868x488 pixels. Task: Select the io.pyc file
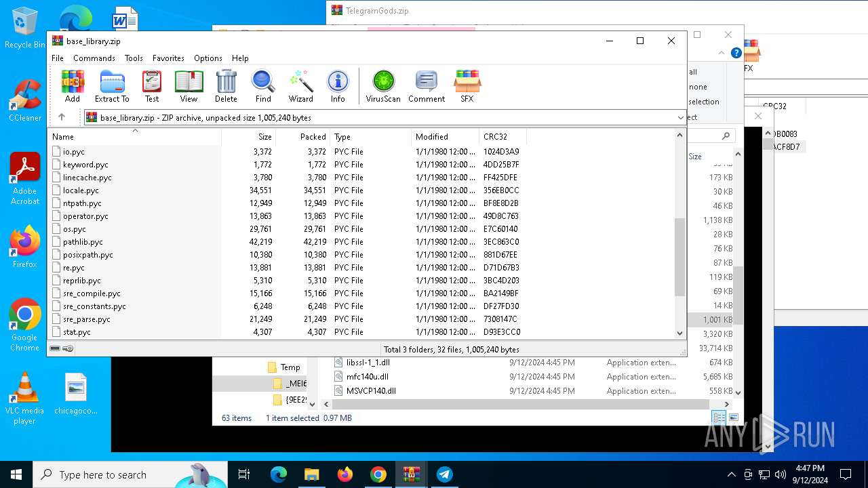(74, 152)
